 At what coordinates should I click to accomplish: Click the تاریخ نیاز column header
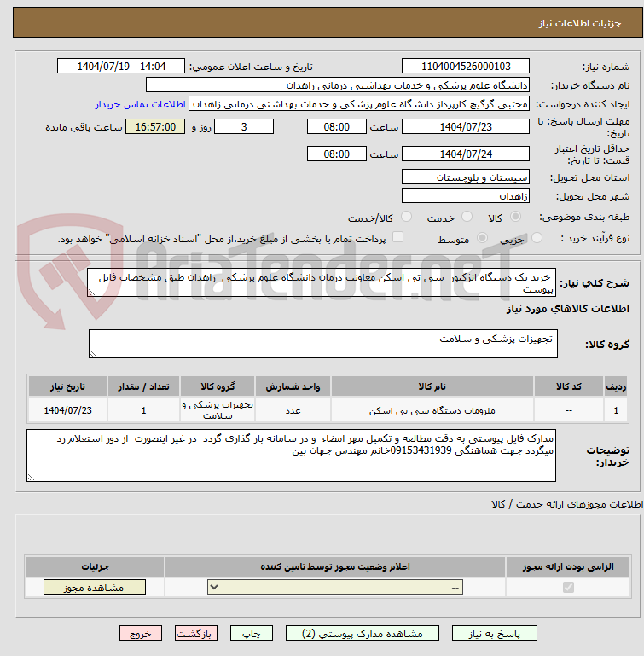click(67, 386)
